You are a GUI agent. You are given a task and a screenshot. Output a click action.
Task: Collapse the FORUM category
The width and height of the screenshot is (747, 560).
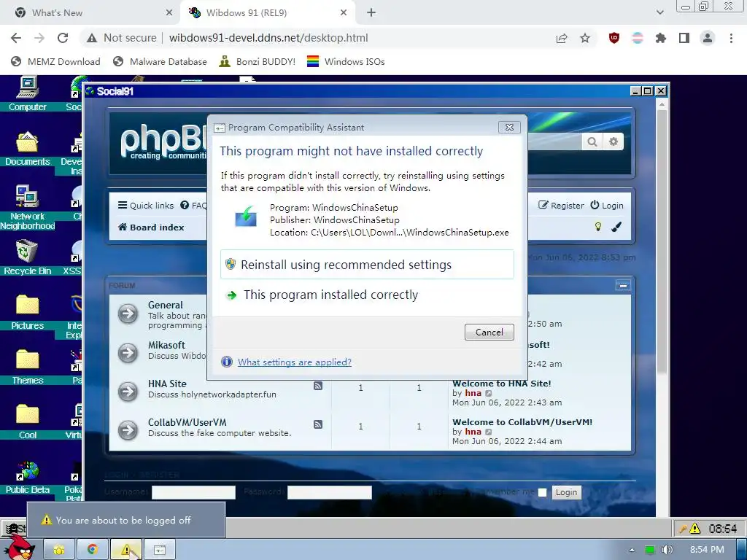[x=623, y=285]
